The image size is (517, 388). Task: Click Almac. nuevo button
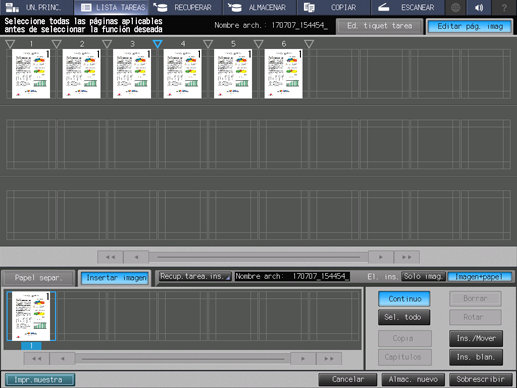click(413, 380)
